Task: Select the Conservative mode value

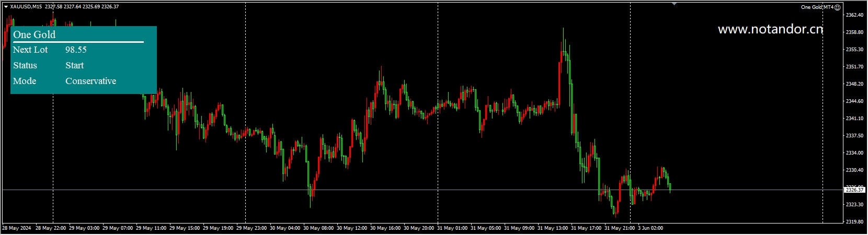Action: click(90, 81)
